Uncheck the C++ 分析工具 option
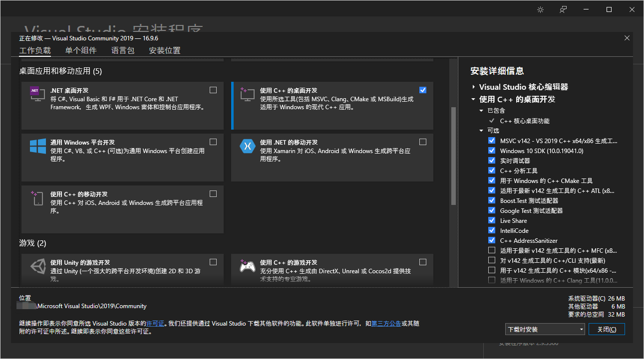644x359 pixels. click(492, 171)
